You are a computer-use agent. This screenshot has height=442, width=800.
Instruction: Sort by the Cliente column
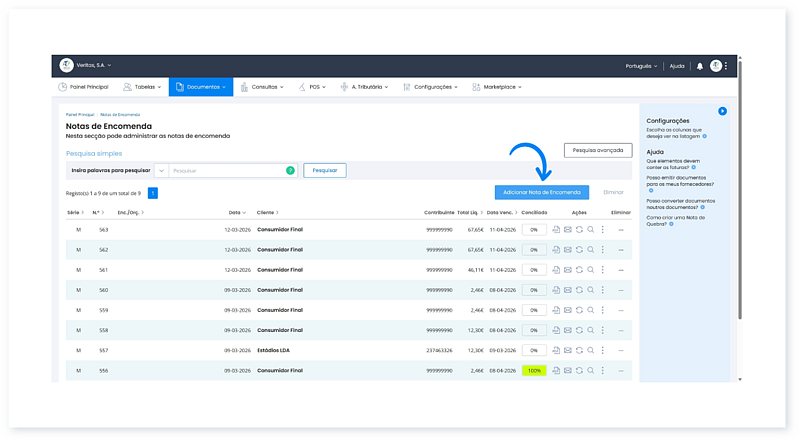[x=268, y=212]
